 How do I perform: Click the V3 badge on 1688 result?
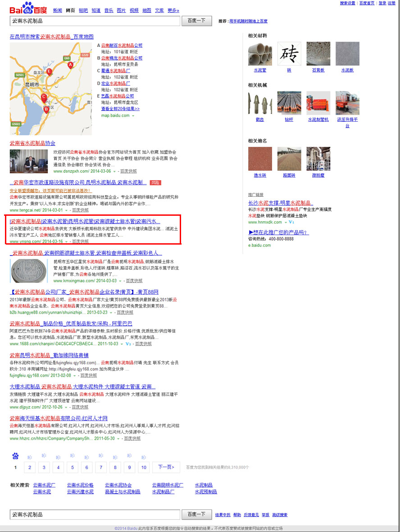pos(128,344)
